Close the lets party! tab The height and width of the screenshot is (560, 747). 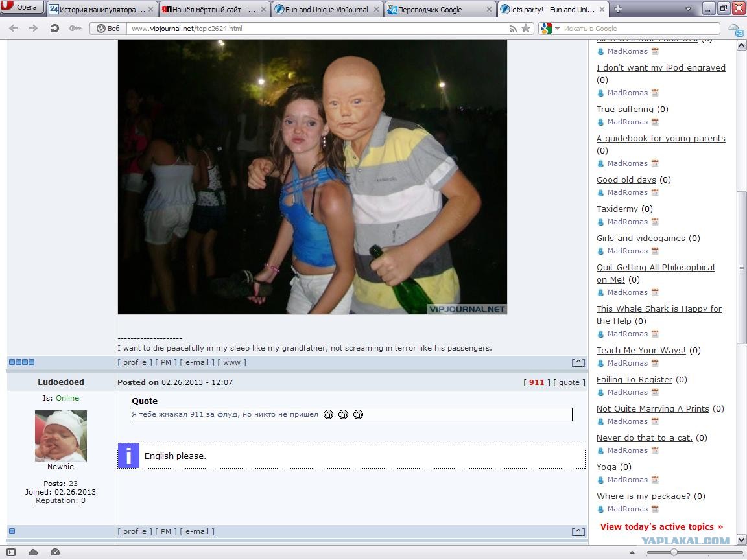602,10
